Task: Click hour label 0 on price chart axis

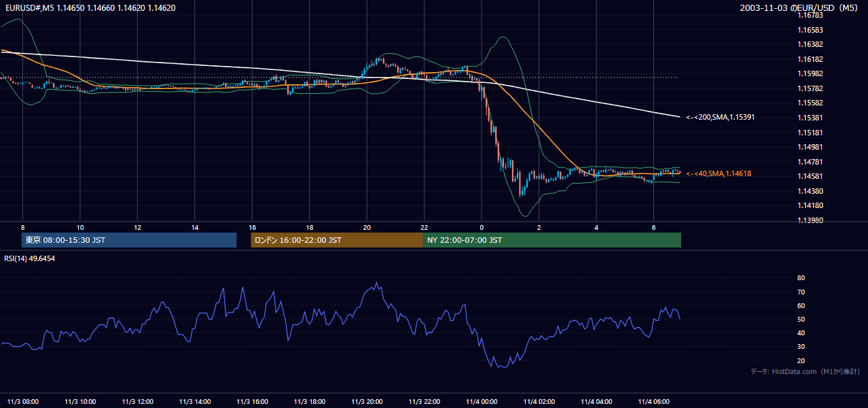Action: [x=482, y=227]
